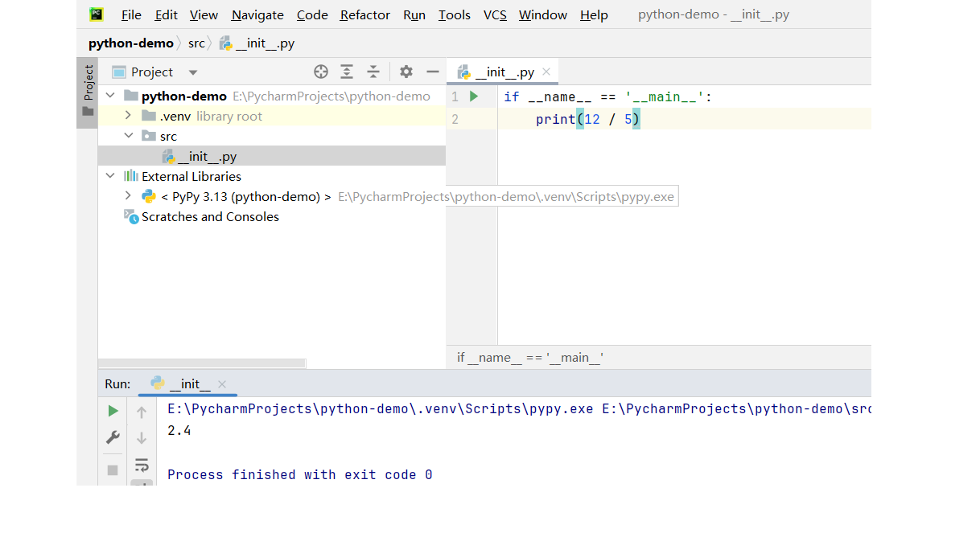Open the Refactor menu
This screenshot has width=980, height=533.
coord(365,14)
